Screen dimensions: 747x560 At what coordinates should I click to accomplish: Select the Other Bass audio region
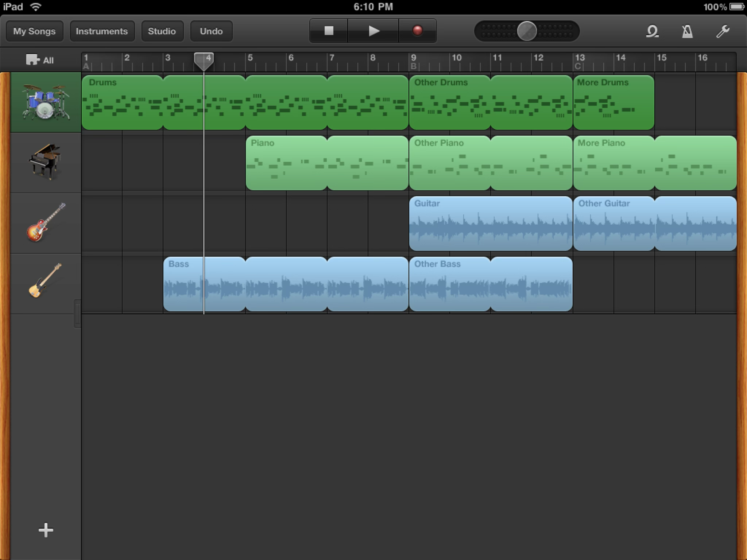click(x=491, y=284)
